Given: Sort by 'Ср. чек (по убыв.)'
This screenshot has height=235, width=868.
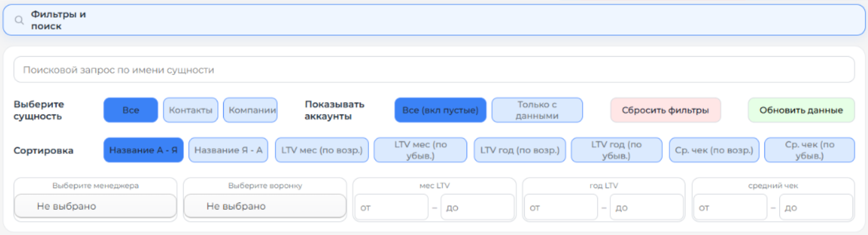Looking at the screenshot, I should click(x=809, y=151).
